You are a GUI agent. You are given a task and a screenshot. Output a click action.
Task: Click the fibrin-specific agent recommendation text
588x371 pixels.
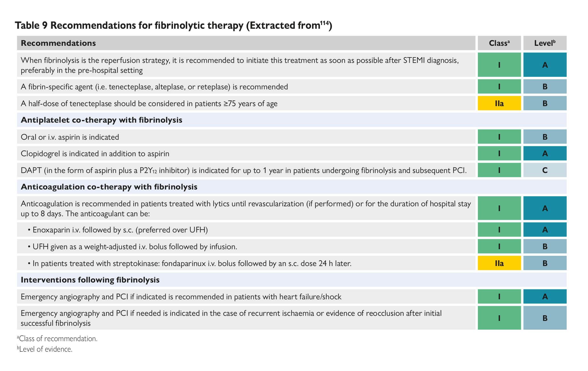point(154,87)
